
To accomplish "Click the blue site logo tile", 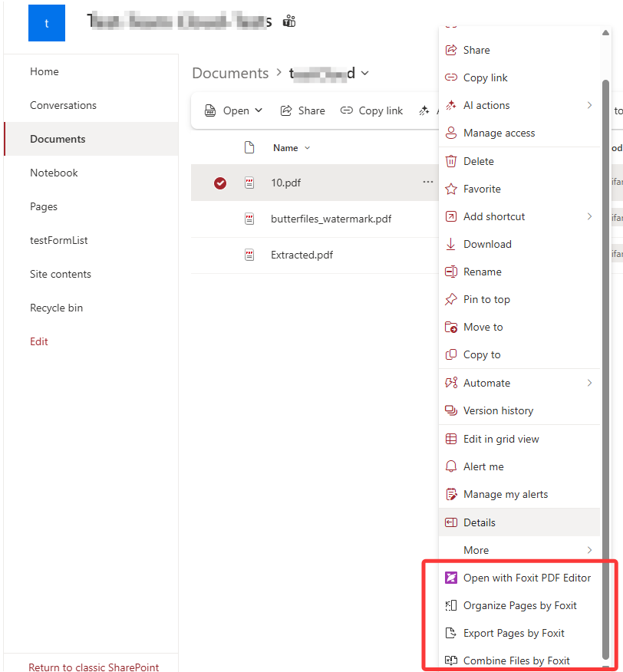I will [x=47, y=23].
